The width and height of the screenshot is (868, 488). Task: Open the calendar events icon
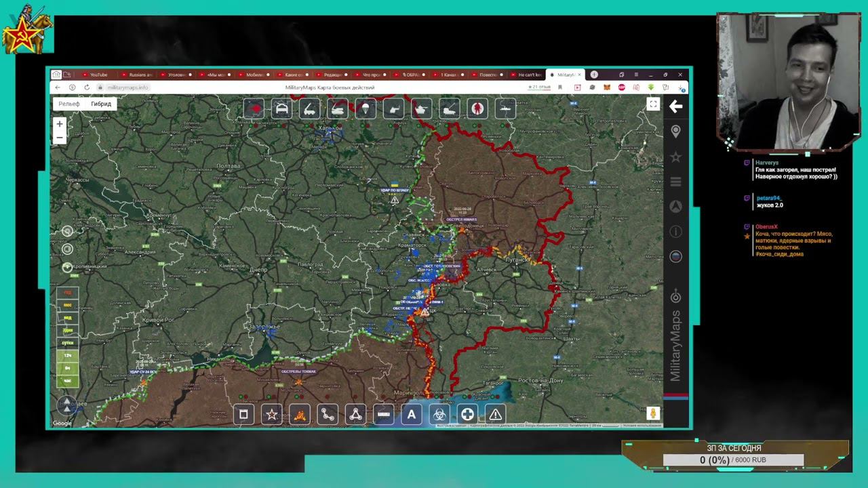pyautogui.click(x=243, y=414)
